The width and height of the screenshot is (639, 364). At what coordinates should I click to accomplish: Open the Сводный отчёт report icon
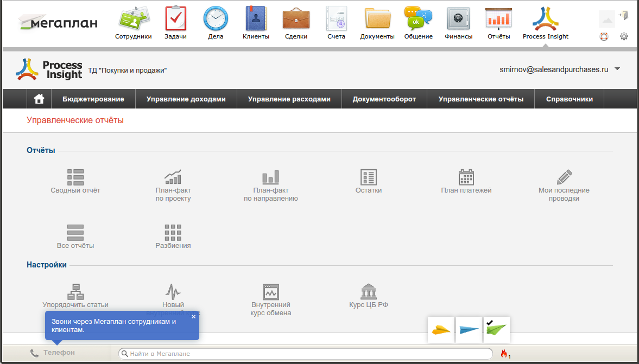coord(75,177)
